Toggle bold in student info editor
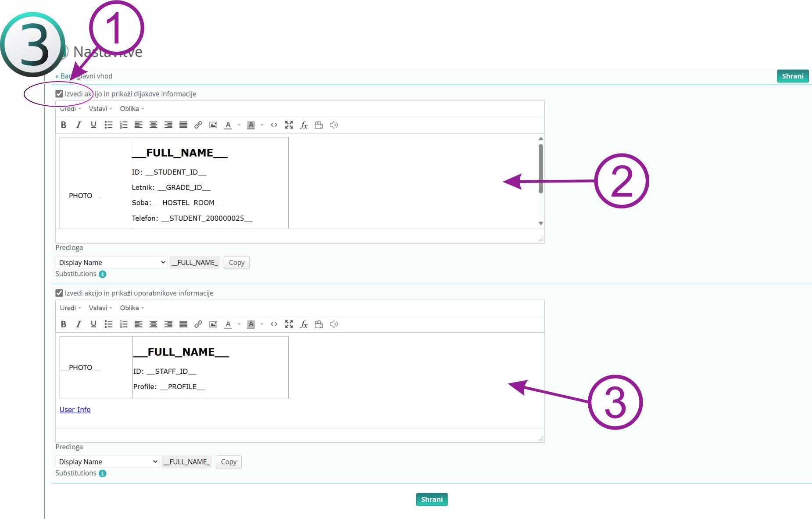Viewport: 812px width, 519px height. point(64,125)
